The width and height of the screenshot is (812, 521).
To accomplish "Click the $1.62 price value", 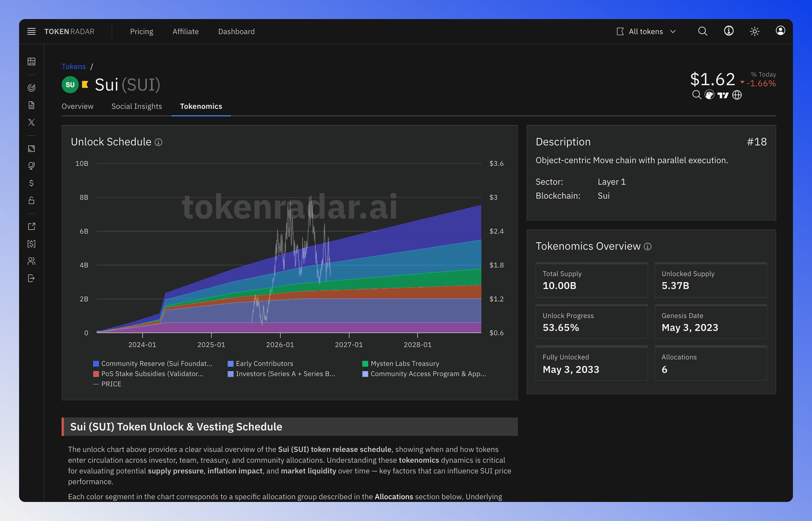I will point(712,79).
